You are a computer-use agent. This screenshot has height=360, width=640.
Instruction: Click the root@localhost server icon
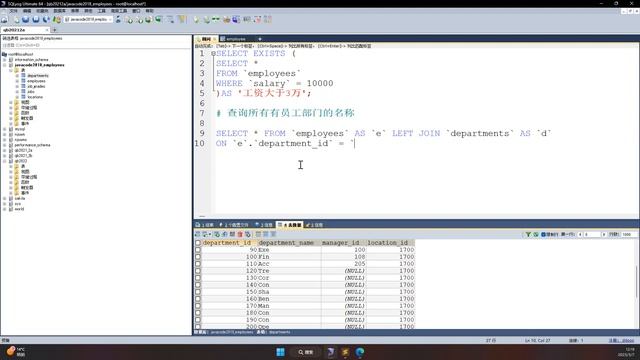pyautogui.click(x=4, y=54)
